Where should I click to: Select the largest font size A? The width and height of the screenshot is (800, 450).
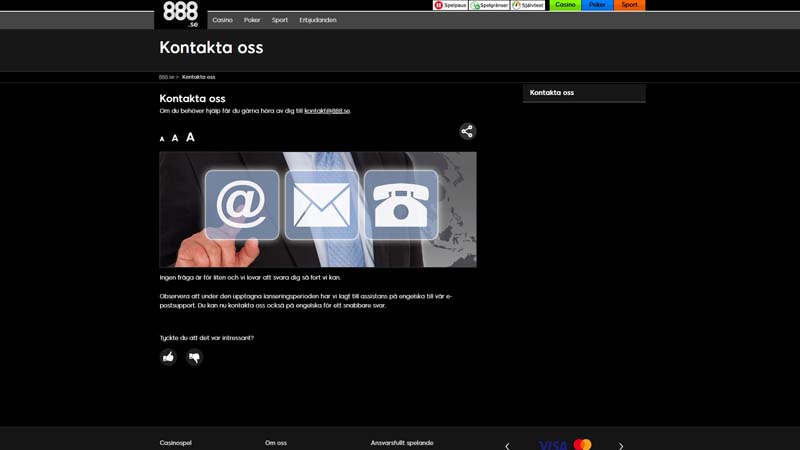coord(190,137)
